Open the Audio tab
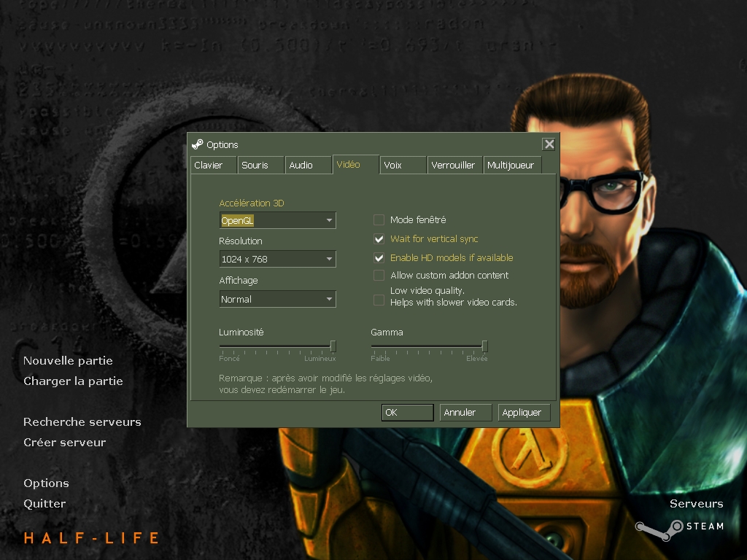 click(x=306, y=166)
